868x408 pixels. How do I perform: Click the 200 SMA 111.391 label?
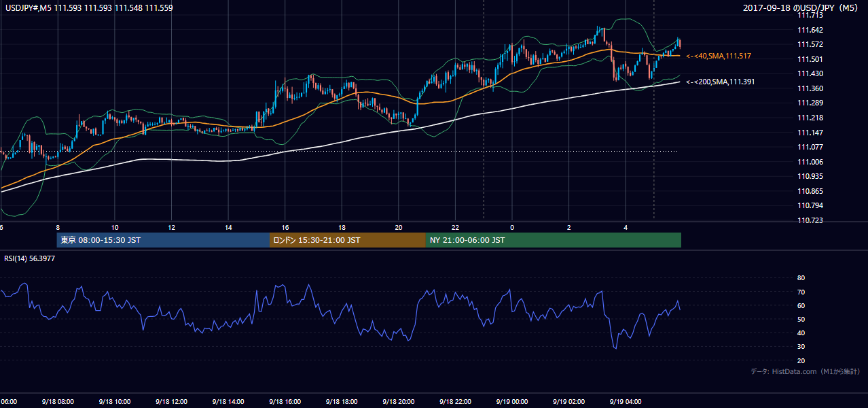tap(720, 82)
